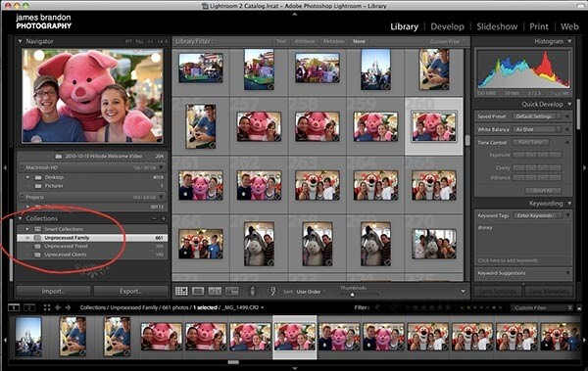Set Navigator zoom to FIT
Image resolution: width=588 pixels, height=371 pixels.
pyautogui.click(x=128, y=41)
